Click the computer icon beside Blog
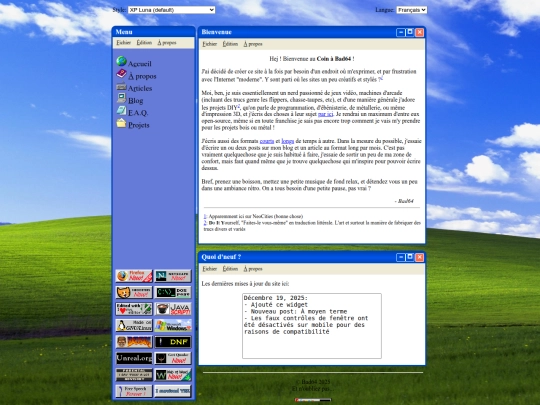Image resolution: width=540 pixels, height=405 pixels. pos(122,98)
